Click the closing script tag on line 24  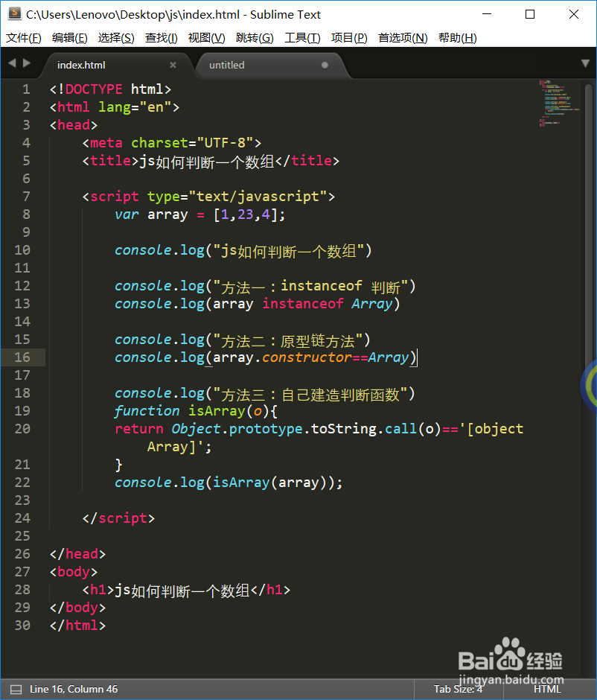click(x=118, y=518)
